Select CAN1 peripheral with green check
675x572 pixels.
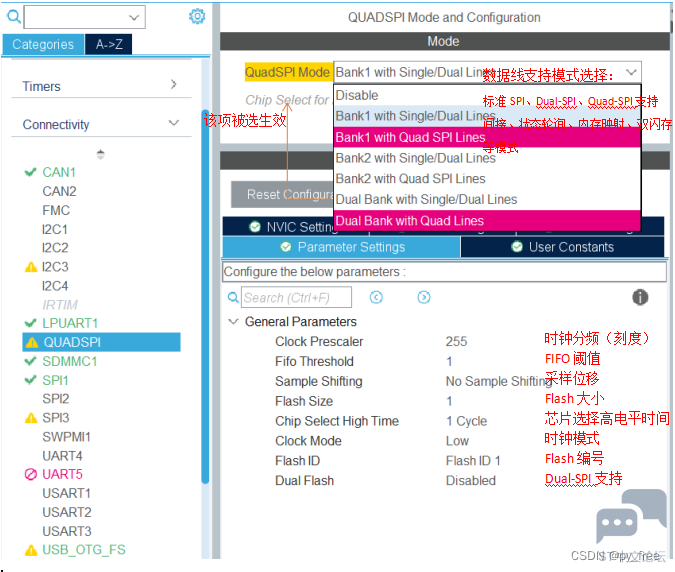click(58, 172)
